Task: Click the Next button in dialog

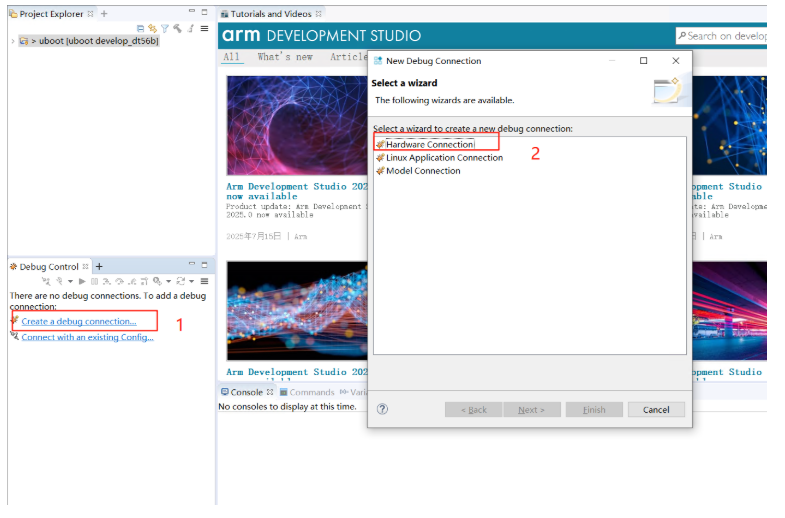Action: (x=532, y=410)
